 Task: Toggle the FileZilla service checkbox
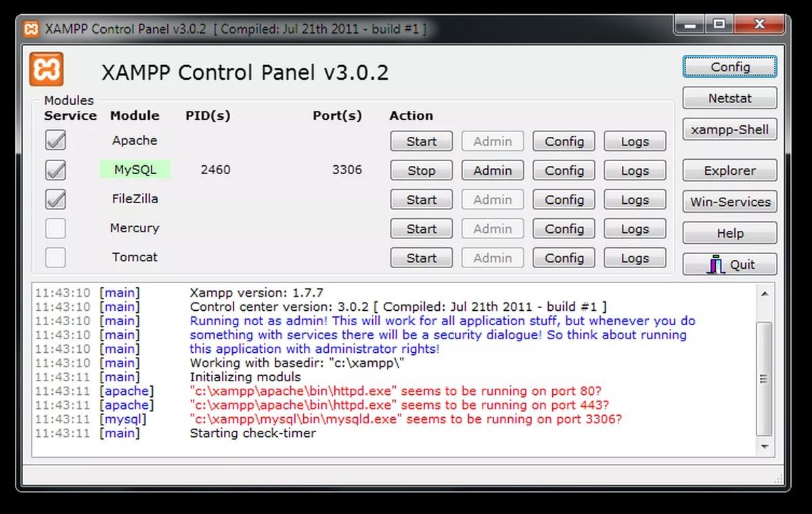pyautogui.click(x=55, y=199)
